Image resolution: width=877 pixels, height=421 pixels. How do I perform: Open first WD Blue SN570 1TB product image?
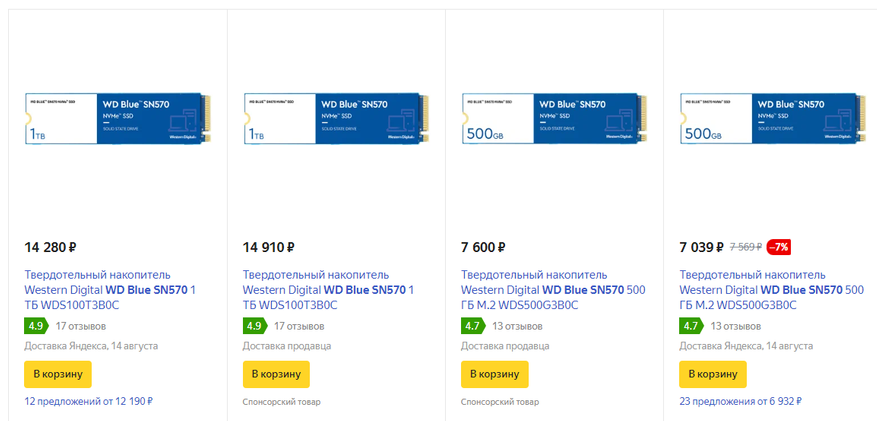(117, 122)
